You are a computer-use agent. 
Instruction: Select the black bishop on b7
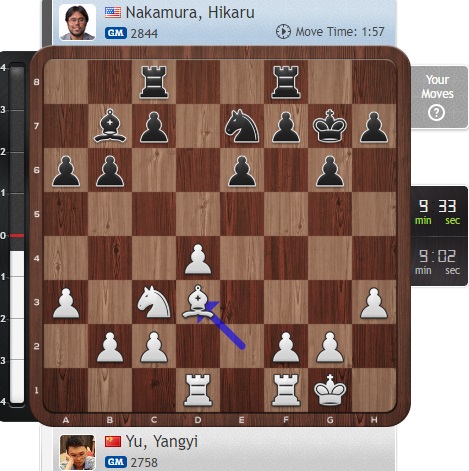click(x=110, y=126)
